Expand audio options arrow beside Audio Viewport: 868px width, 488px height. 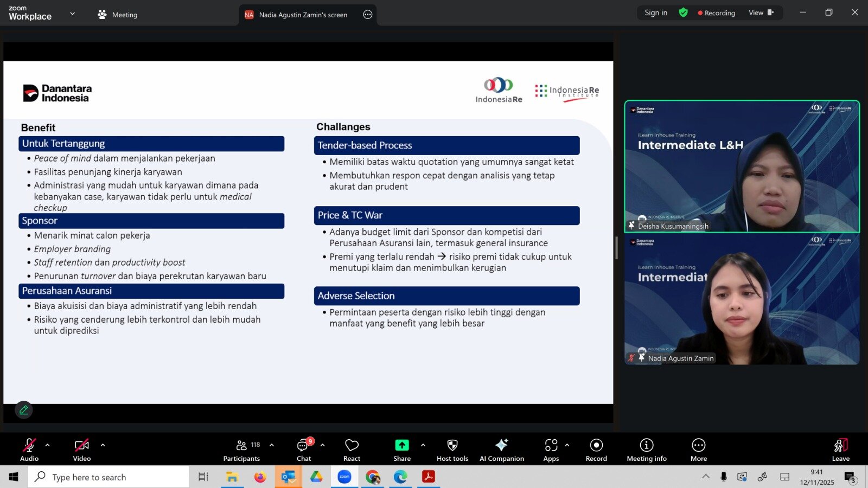click(48, 445)
